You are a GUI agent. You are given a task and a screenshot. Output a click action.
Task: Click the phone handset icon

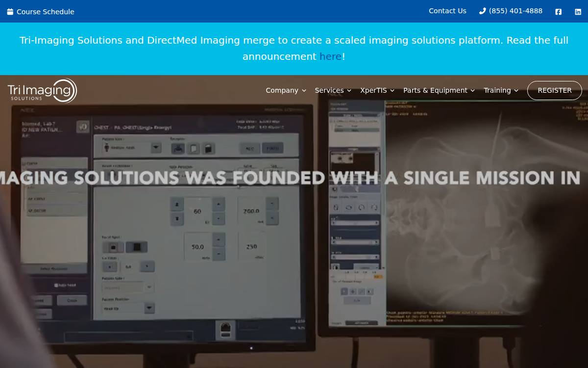click(482, 11)
